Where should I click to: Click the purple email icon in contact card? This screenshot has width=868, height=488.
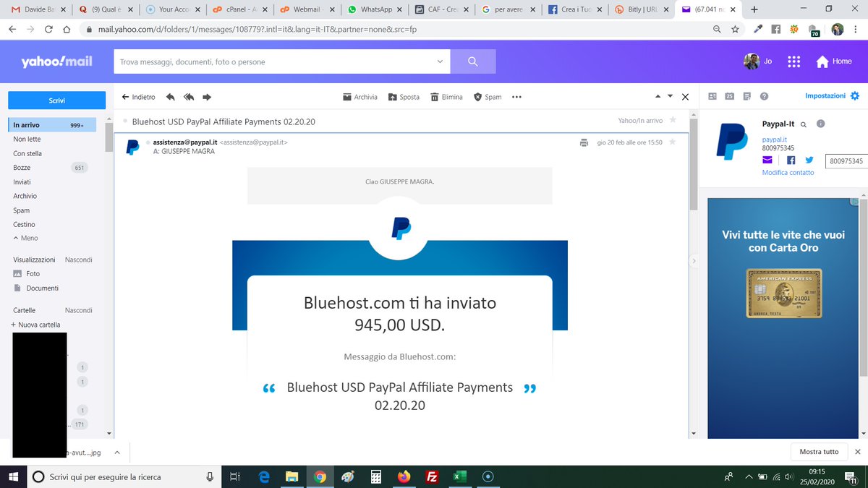click(x=768, y=160)
